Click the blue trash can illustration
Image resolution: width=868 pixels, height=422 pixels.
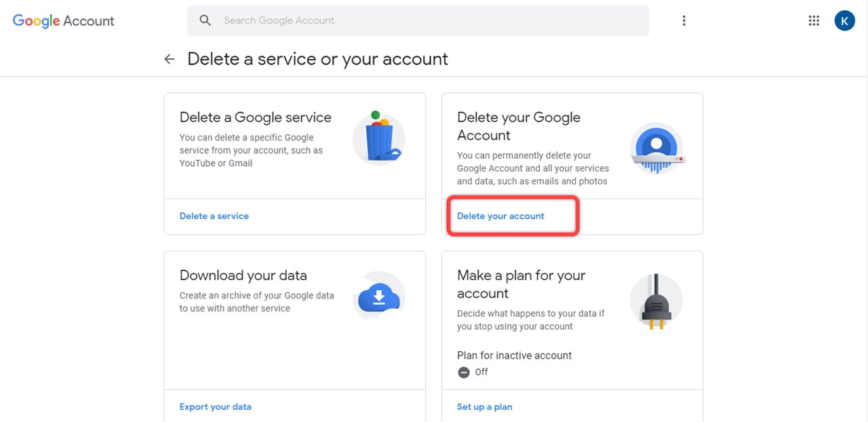[x=379, y=137]
